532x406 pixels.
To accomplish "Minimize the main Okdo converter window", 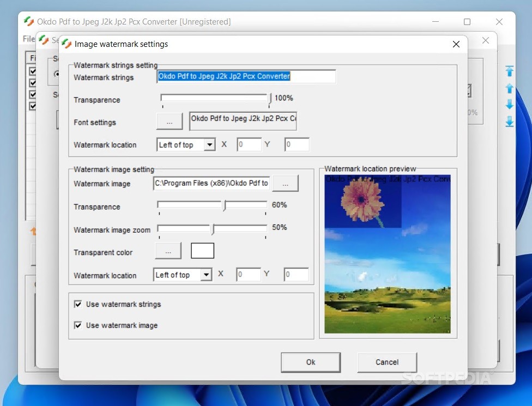I will pyautogui.click(x=436, y=22).
